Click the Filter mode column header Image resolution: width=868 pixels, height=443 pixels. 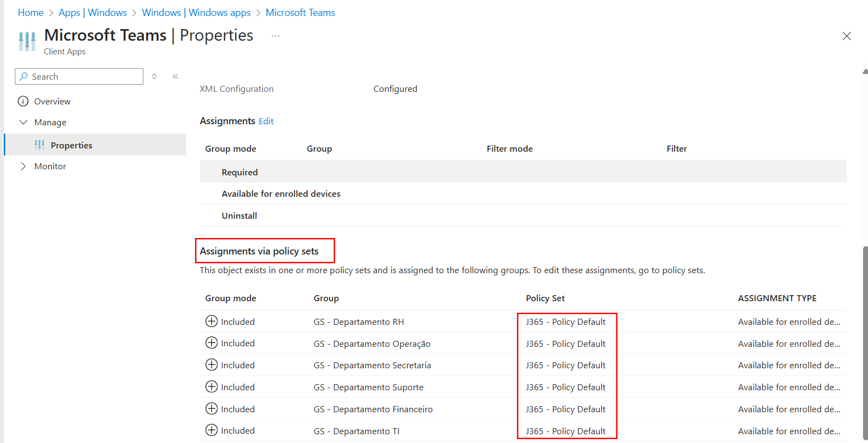click(510, 148)
